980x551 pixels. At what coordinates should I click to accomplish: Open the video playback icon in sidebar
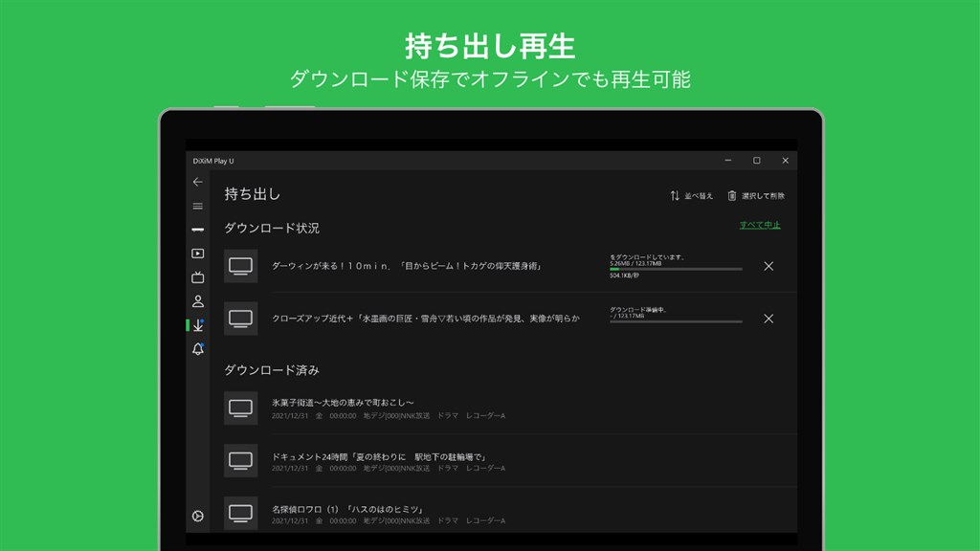tap(197, 253)
